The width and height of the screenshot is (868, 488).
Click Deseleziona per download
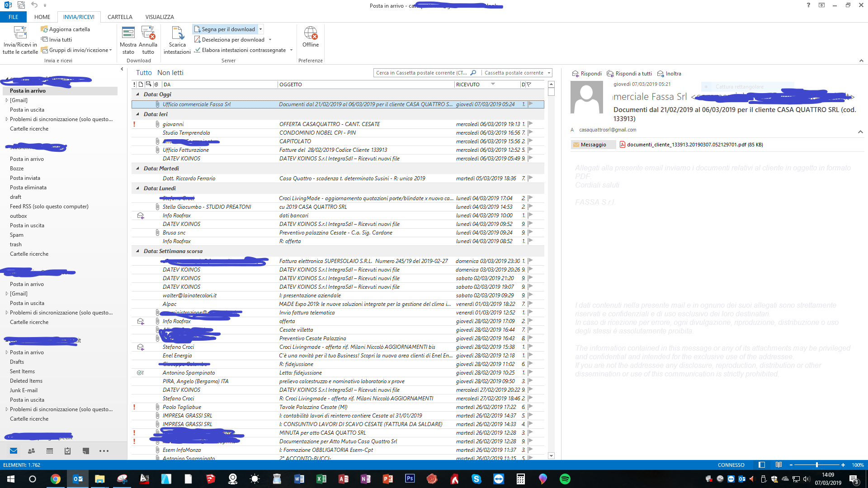click(229, 40)
